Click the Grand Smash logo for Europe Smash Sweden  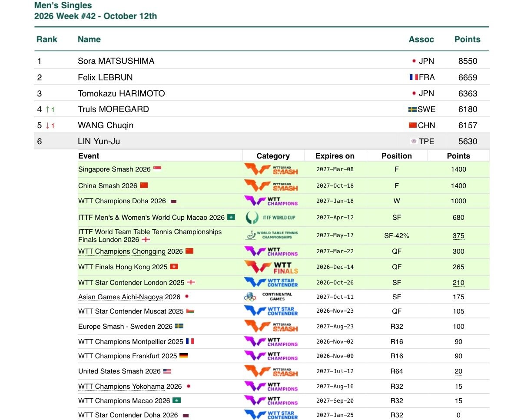[271, 326]
